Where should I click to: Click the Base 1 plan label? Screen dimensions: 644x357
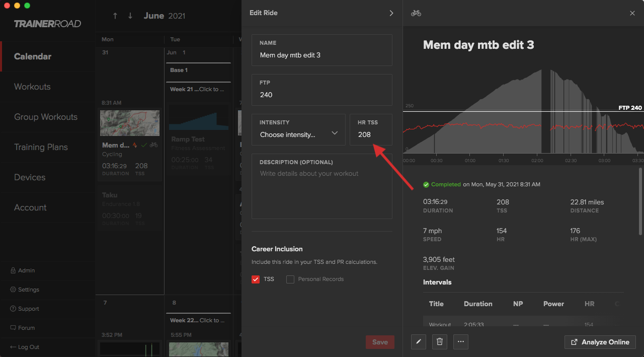[179, 70]
